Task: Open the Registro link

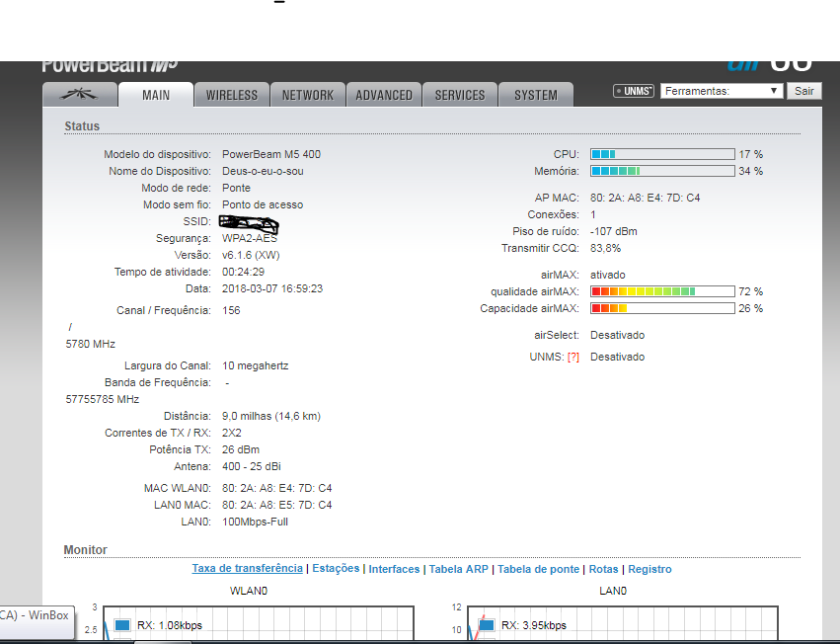Action: tap(649, 569)
